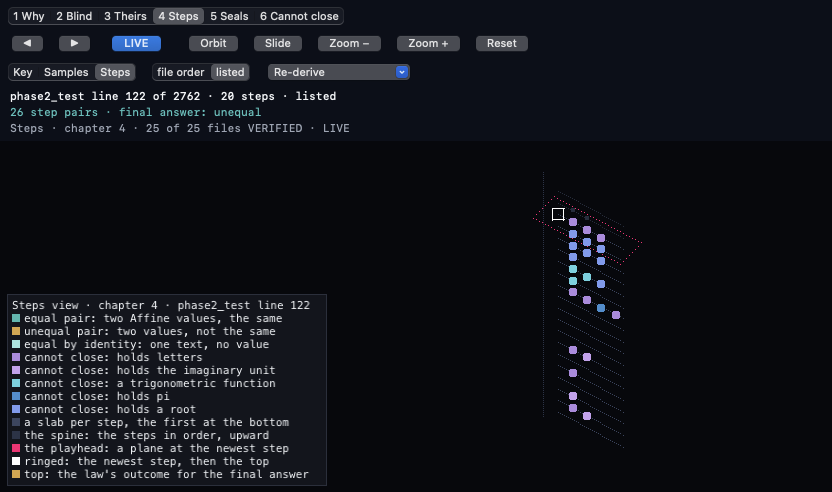Click the white 'ringed' legend swatch
The width and height of the screenshot is (832, 492).
point(16,461)
